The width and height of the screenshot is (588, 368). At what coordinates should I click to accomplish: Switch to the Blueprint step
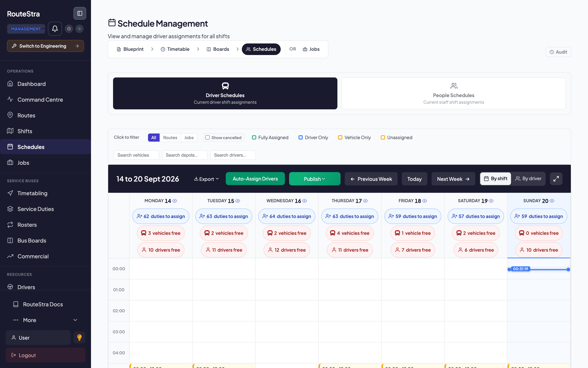[x=130, y=49]
